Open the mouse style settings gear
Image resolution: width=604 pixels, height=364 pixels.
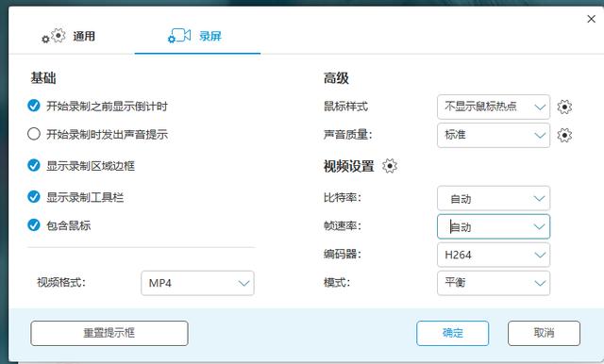(x=564, y=107)
